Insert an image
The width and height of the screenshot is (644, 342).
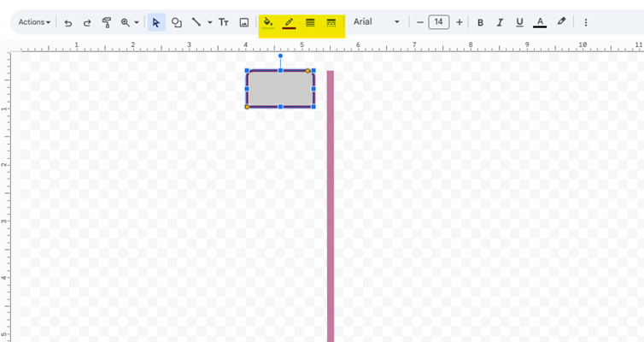point(244,22)
